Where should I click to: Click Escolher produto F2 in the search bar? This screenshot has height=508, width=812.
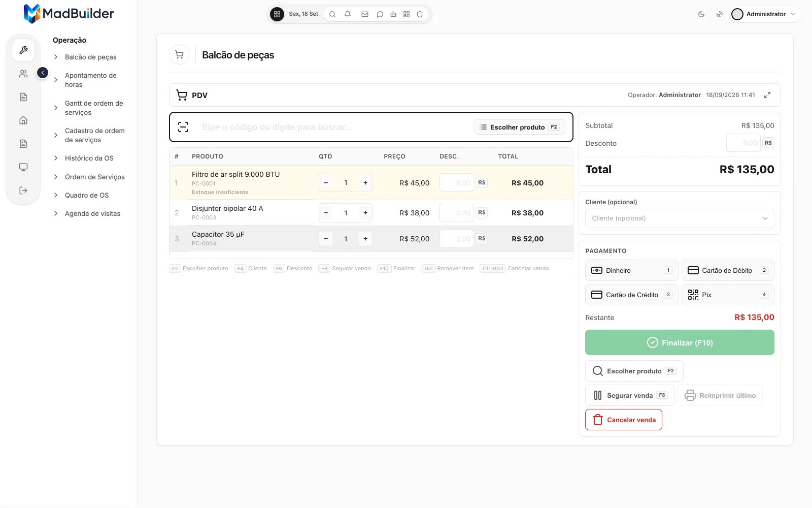pyautogui.click(x=519, y=127)
